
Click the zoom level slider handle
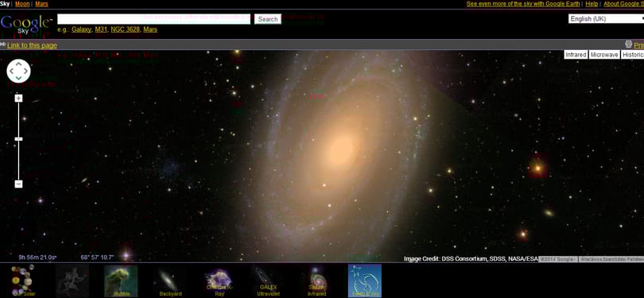(18, 139)
